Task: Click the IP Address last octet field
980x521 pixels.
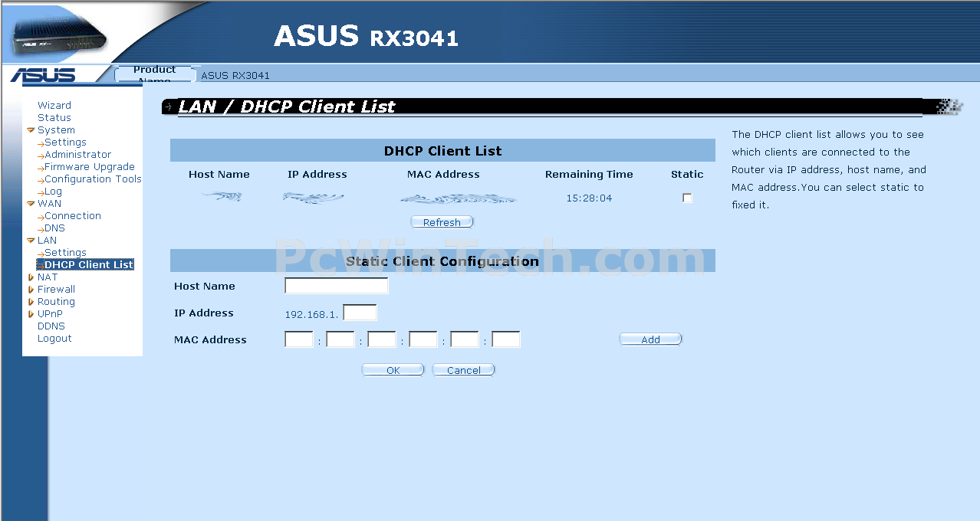Action: point(360,313)
